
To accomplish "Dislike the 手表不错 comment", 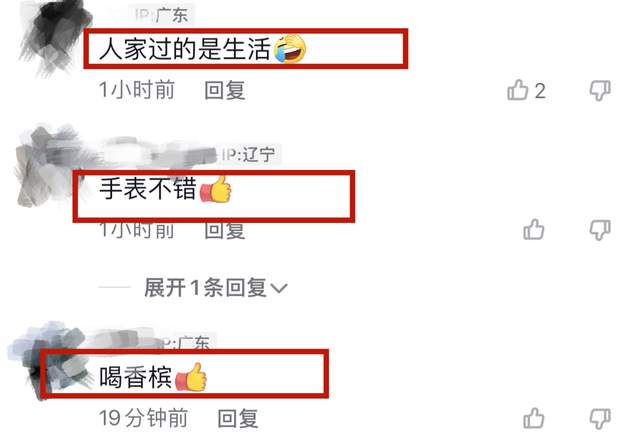I will (600, 230).
